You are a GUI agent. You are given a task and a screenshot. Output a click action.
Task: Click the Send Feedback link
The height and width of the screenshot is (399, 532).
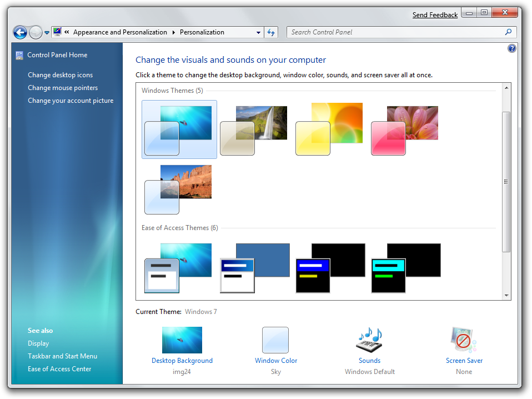[435, 15]
